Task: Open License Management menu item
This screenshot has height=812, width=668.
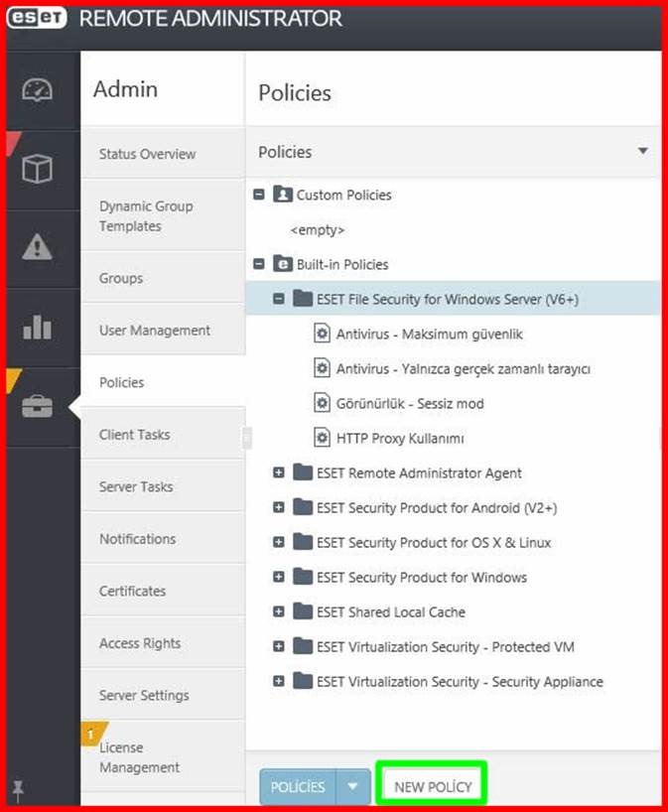Action: 163,757
